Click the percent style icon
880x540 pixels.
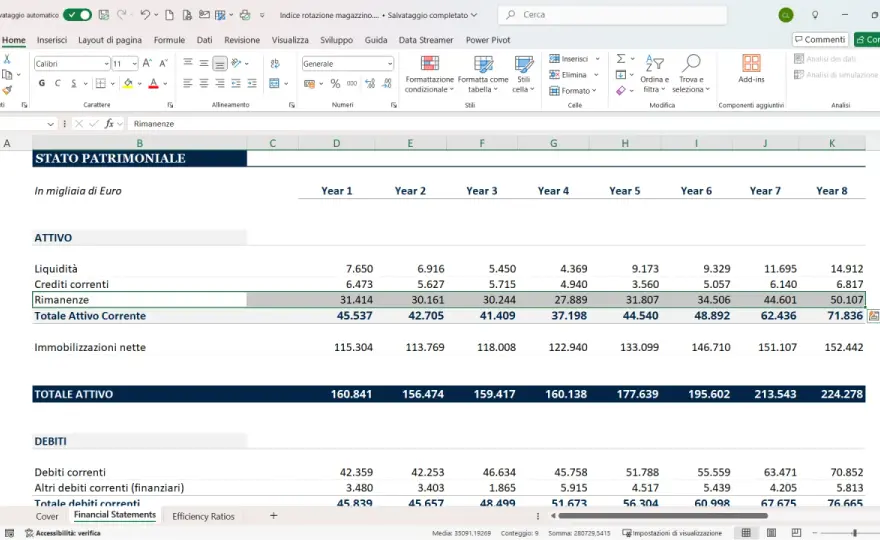(335, 84)
